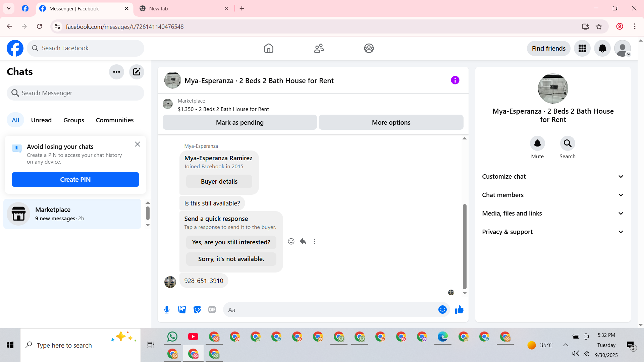Viewport: 644px width, 362px height.
Task: Open the listing thumbnail beside the chat title
Action: tap(172, 80)
